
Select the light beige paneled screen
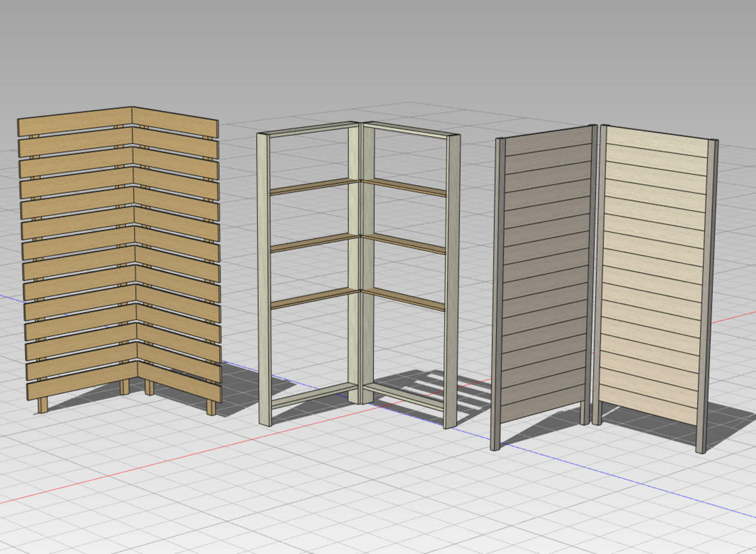click(654, 279)
